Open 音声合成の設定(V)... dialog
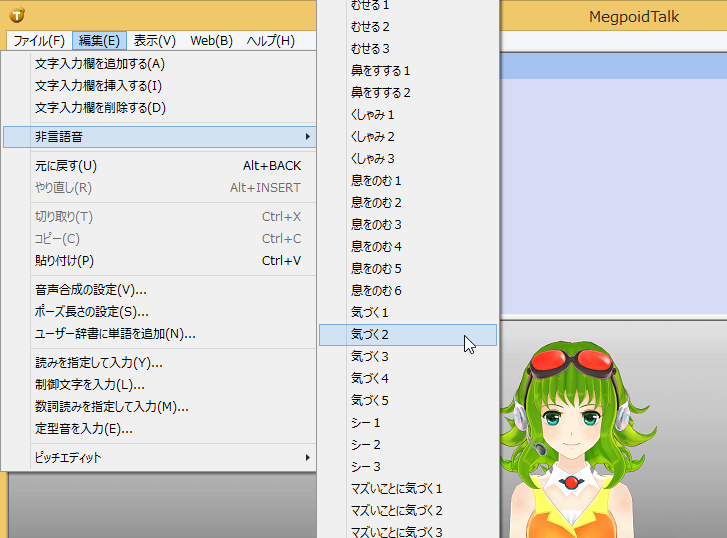 pos(159,290)
